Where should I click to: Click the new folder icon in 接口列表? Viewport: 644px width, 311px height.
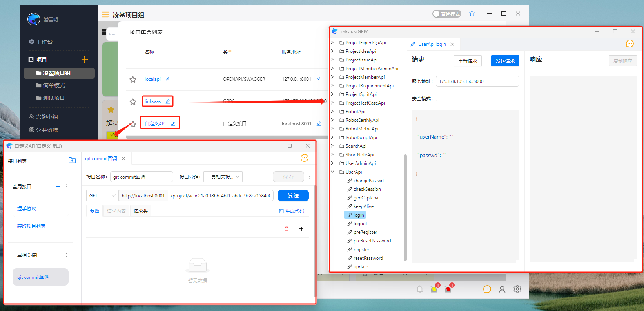coord(72,160)
